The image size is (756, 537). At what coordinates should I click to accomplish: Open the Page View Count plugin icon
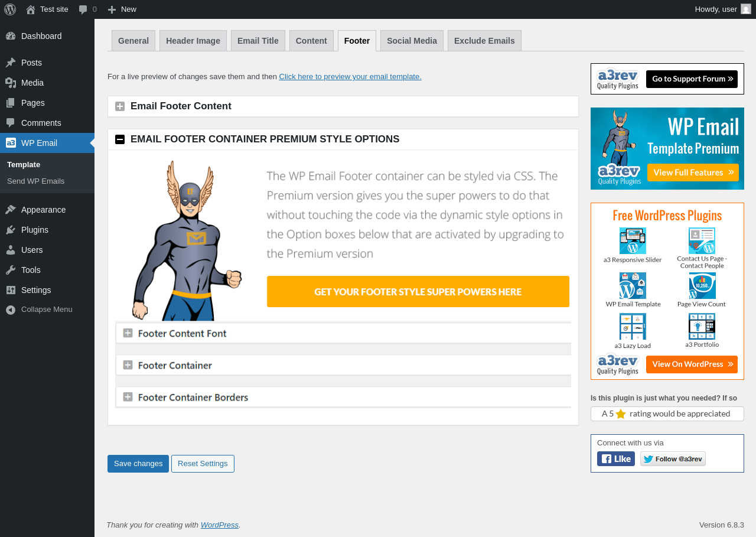tap(702, 285)
